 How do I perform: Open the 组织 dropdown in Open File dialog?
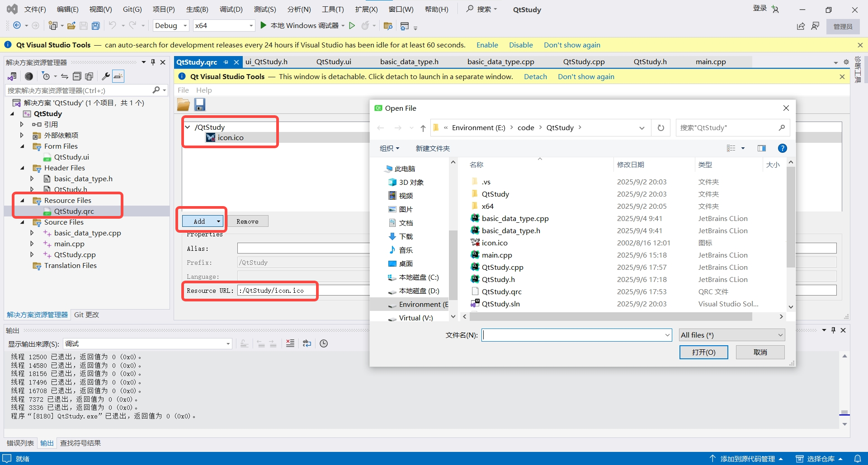pos(389,148)
